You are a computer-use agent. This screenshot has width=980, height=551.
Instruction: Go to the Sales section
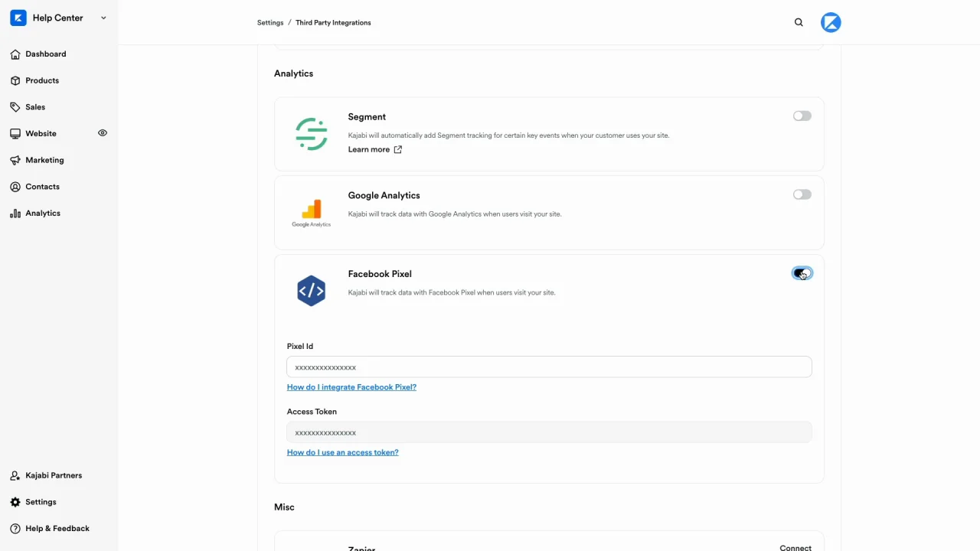pos(35,107)
